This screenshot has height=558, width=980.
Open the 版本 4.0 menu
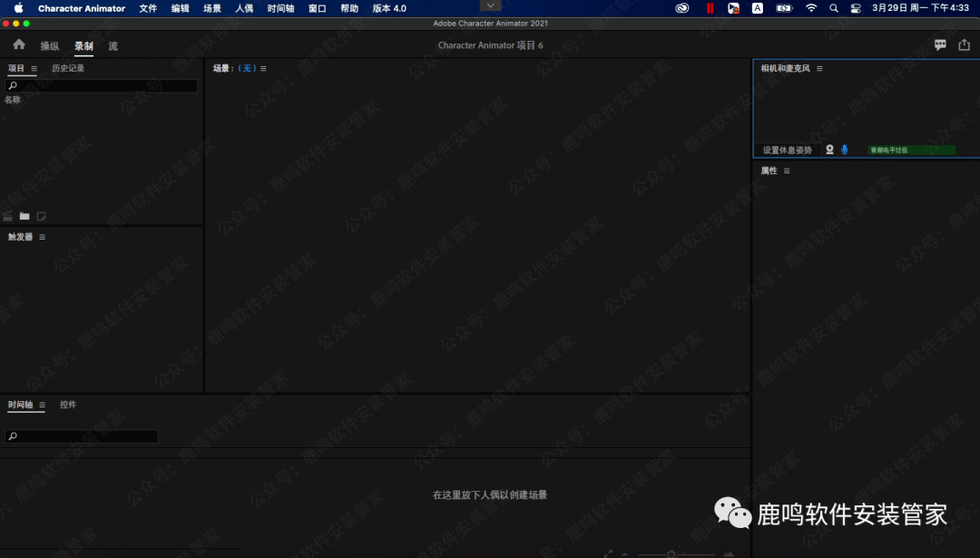[389, 8]
